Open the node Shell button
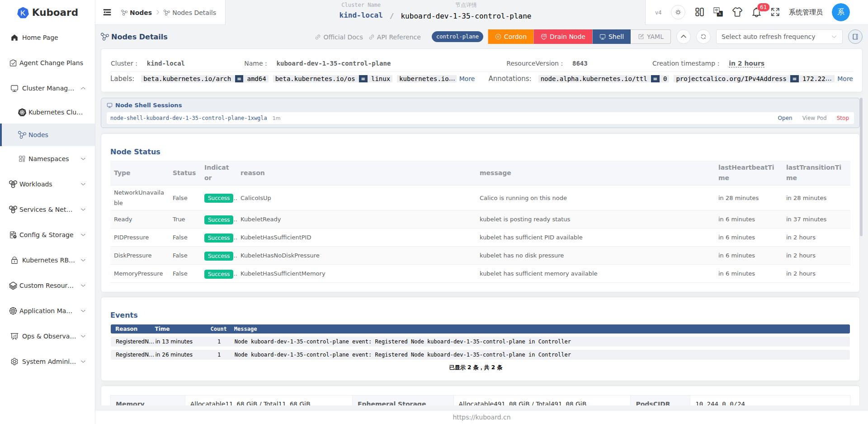868x424 pixels. pos(612,37)
